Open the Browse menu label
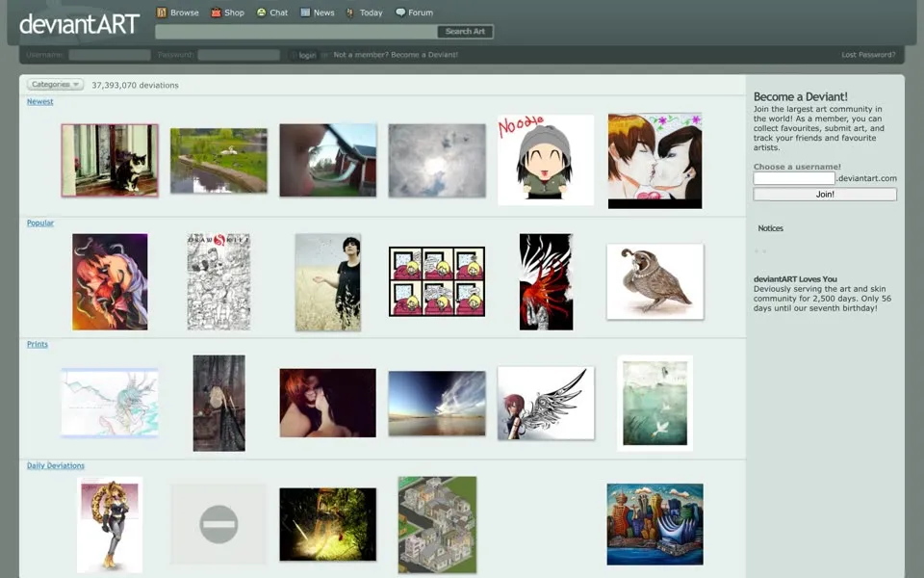 (185, 13)
